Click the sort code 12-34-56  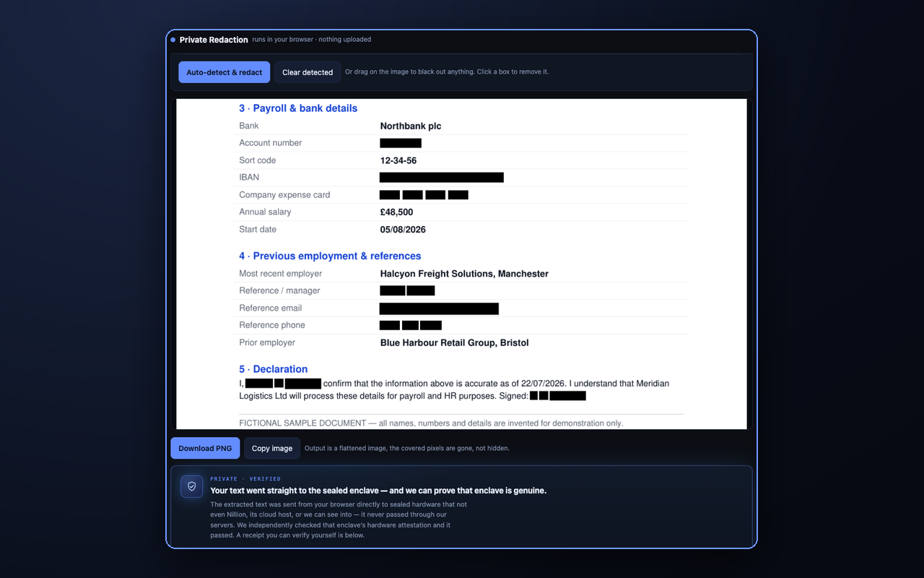coord(398,160)
